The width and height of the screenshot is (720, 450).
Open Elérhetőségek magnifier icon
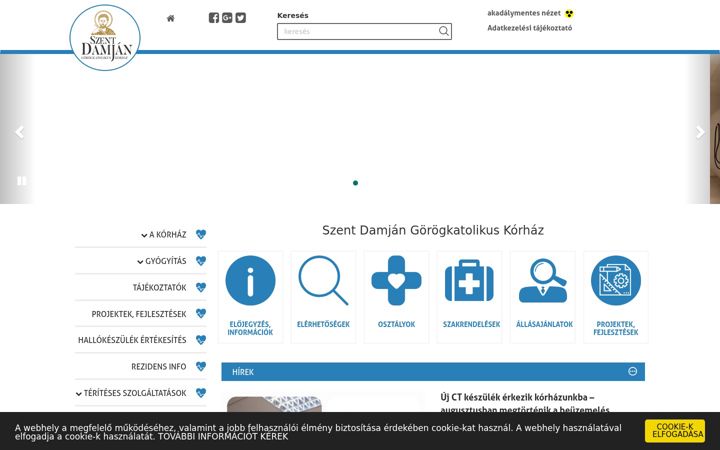(323, 281)
